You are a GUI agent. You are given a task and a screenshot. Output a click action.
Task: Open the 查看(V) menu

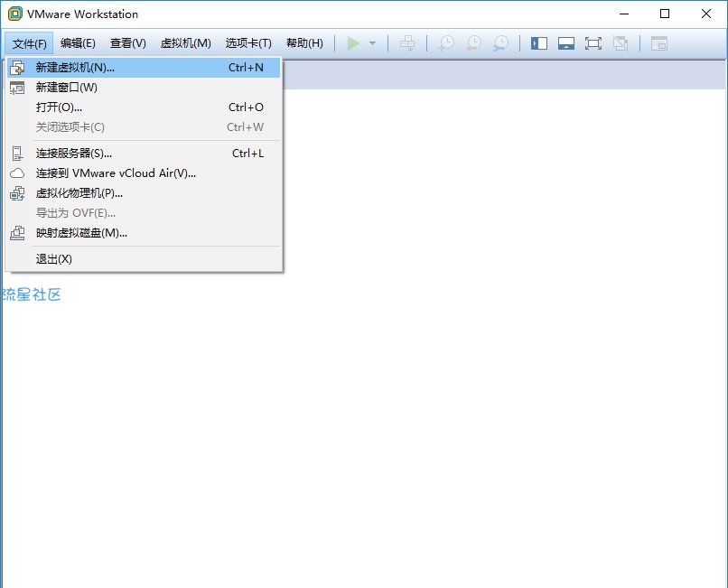[x=127, y=43]
